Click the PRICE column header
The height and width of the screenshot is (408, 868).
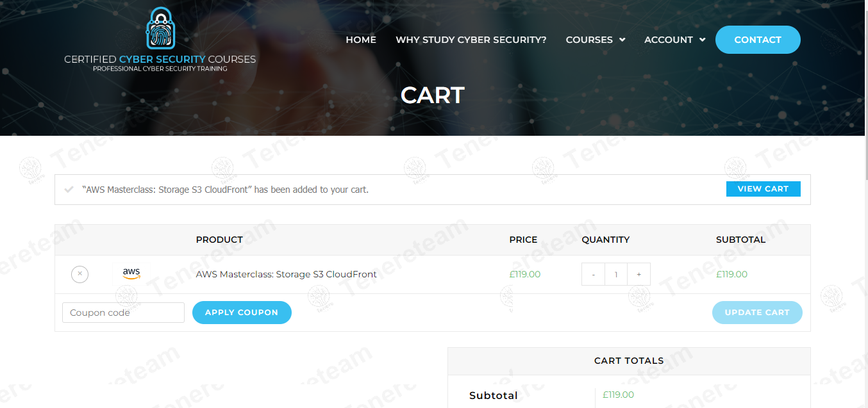[523, 240]
